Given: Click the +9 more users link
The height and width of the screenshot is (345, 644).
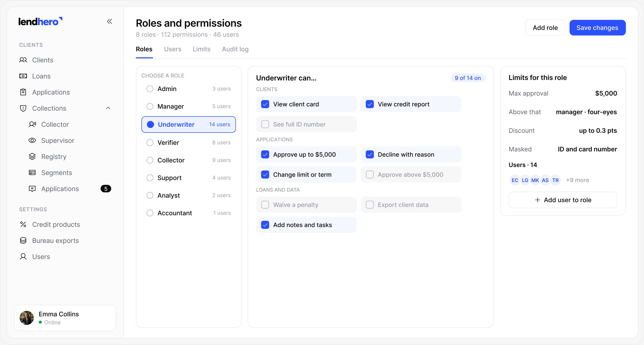Looking at the screenshot, I should 577,180.
